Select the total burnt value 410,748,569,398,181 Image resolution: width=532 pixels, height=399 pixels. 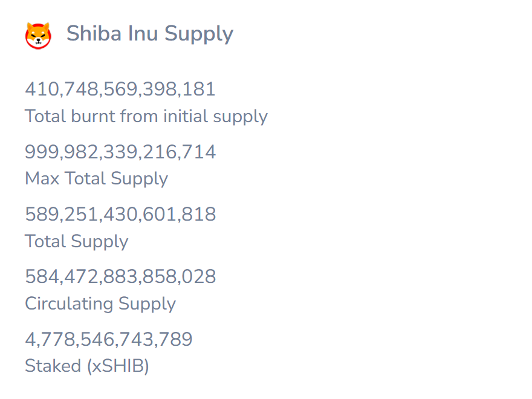[x=120, y=89]
